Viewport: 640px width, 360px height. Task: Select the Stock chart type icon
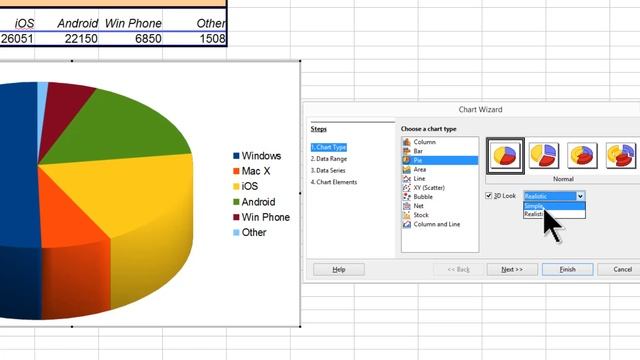407,215
